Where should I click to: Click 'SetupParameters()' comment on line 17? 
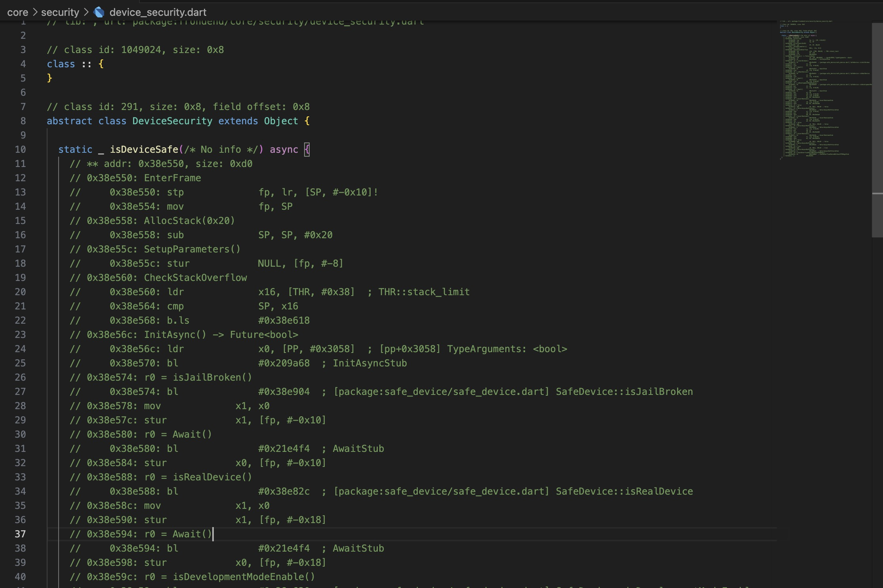pos(192,249)
